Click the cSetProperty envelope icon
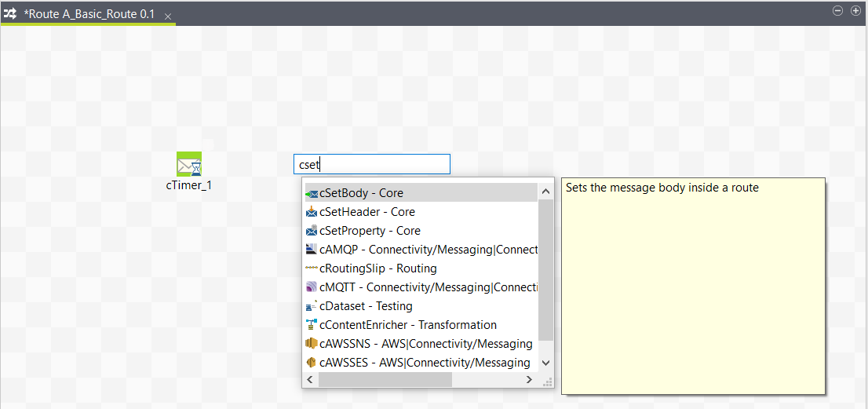 (312, 231)
